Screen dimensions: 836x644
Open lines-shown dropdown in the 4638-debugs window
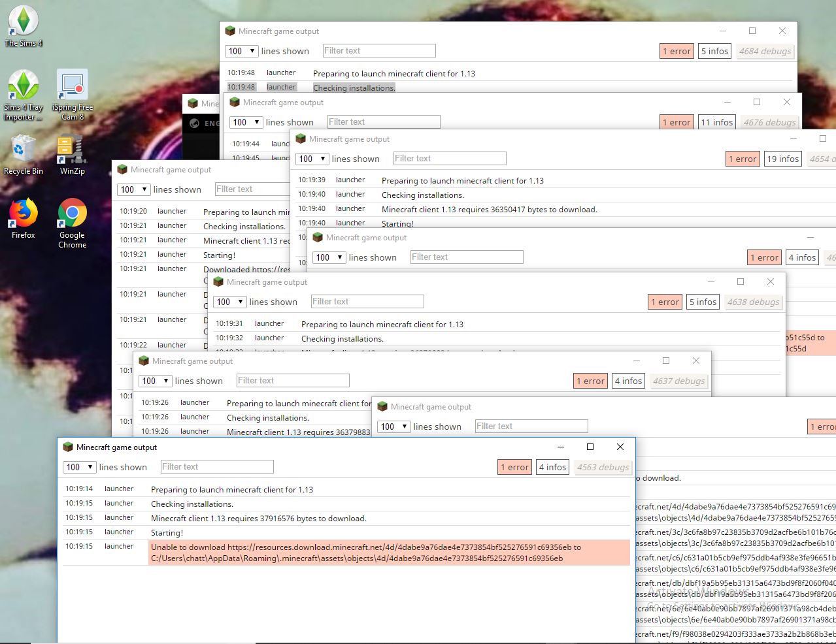[x=229, y=302]
